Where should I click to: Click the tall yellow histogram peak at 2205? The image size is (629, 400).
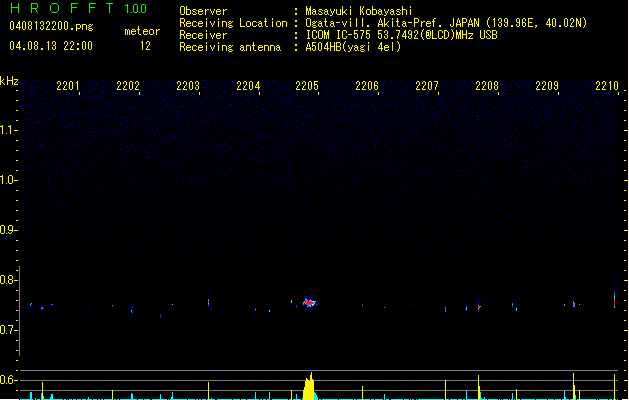(x=310, y=386)
